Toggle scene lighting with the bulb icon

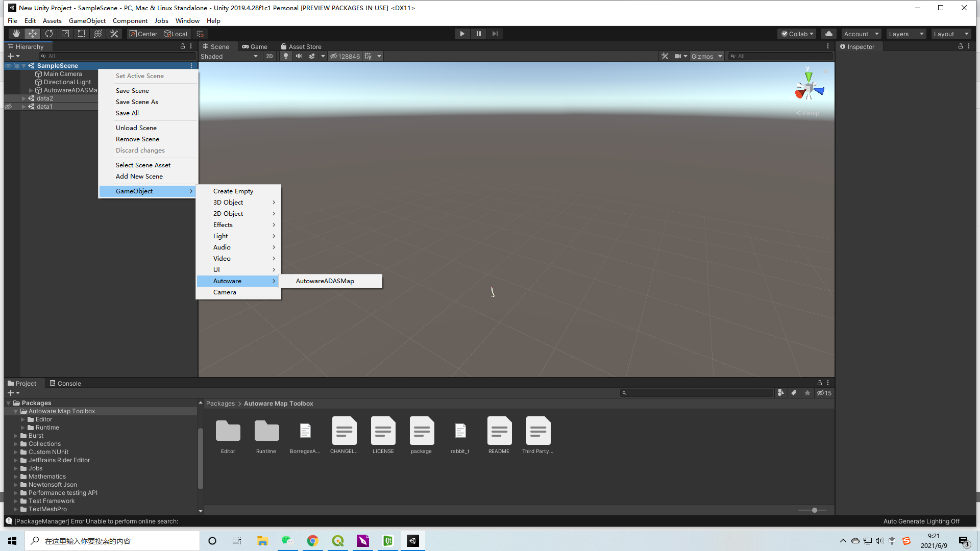coord(285,56)
